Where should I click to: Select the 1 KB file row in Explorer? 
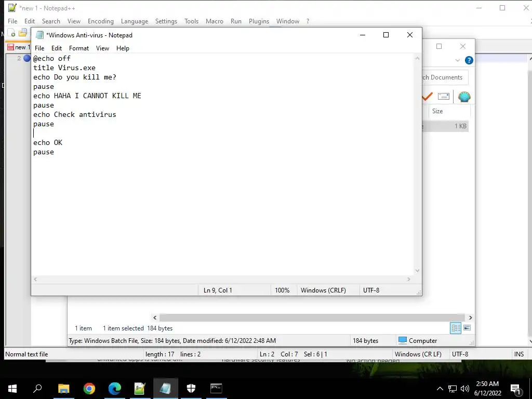(x=445, y=126)
